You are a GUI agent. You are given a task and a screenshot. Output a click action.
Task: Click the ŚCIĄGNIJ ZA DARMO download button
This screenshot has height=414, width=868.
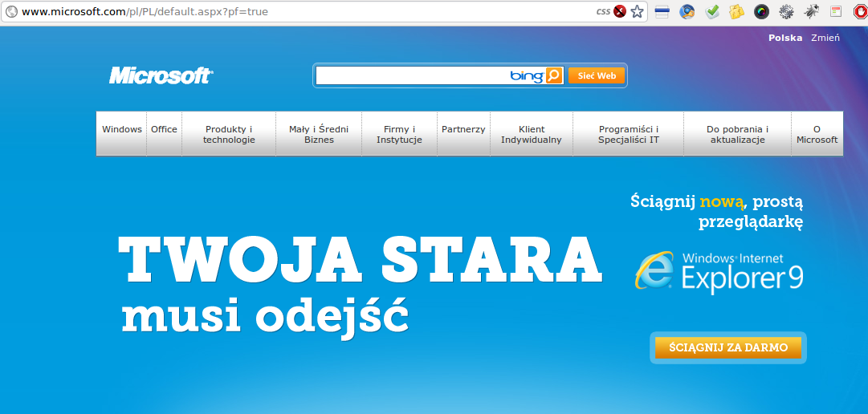point(728,348)
